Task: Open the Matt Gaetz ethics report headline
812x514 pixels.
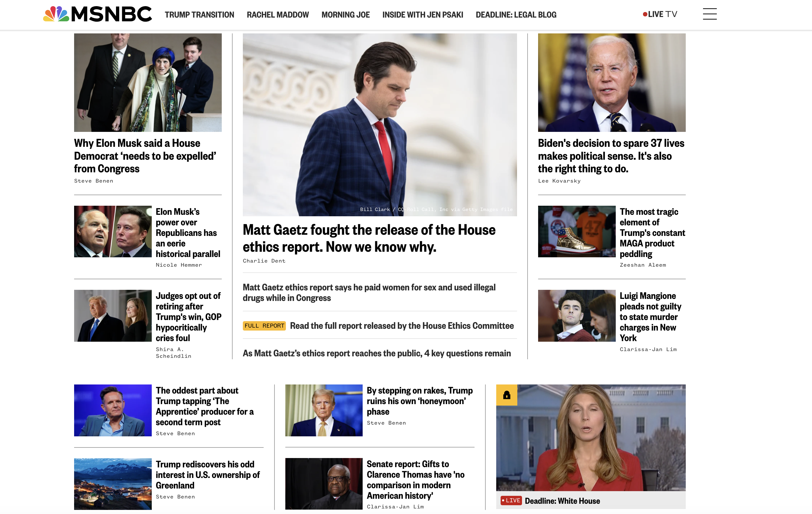Action: [369, 238]
